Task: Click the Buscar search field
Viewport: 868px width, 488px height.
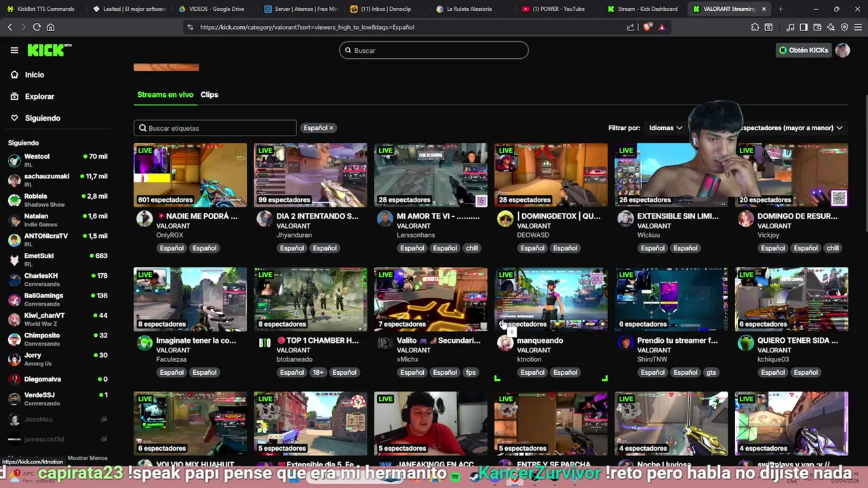Action: point(433,50)
